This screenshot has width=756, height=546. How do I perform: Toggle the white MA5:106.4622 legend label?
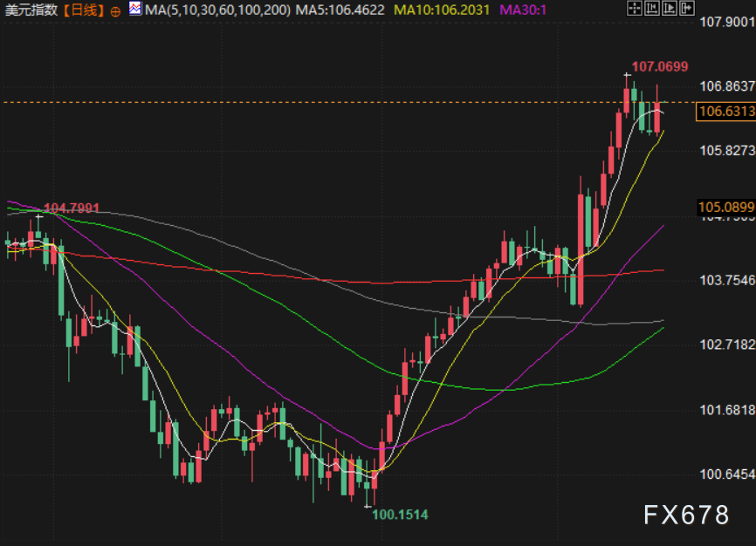click(x=340, y=10)
